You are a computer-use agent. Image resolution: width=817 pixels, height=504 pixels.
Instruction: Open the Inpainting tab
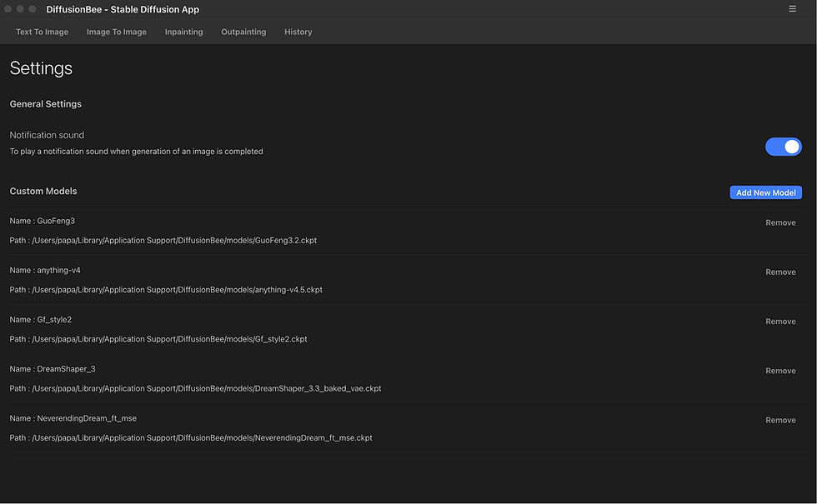(184, 32)
